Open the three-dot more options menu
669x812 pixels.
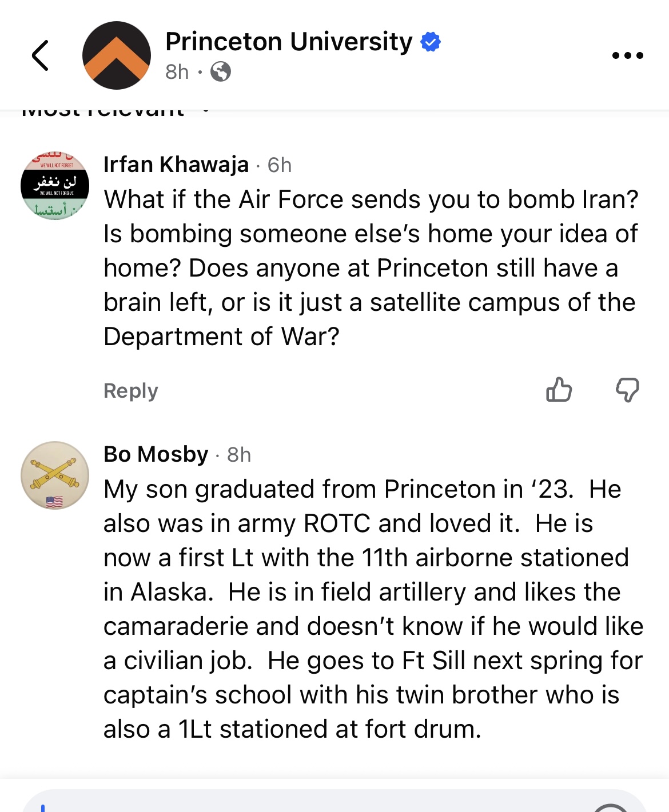click(x=627, y=55)
